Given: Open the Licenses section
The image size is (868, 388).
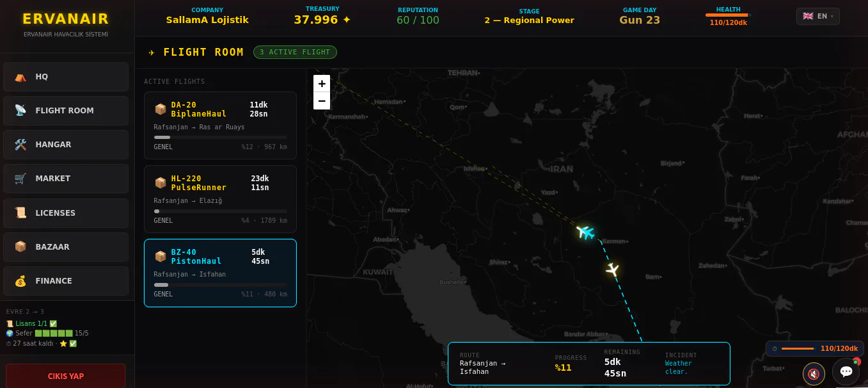Looking at the screenshot, I should [66, 213].
